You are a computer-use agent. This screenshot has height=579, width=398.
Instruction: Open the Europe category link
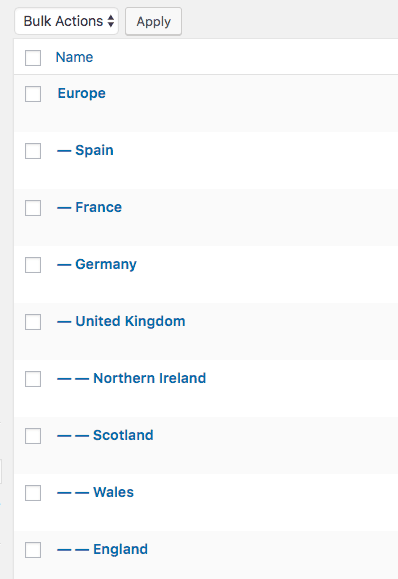[x=82, y=93]
